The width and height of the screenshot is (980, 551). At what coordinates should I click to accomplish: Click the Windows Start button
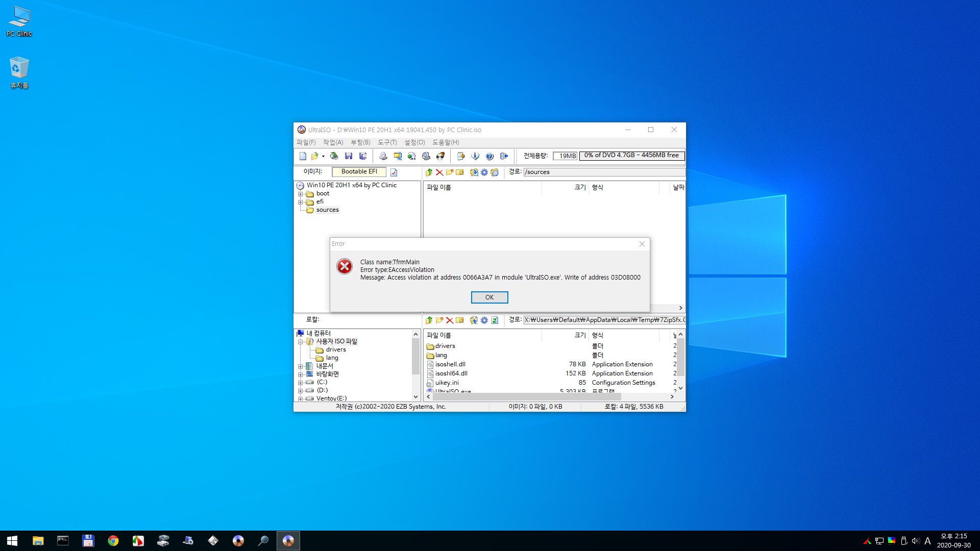12,541
